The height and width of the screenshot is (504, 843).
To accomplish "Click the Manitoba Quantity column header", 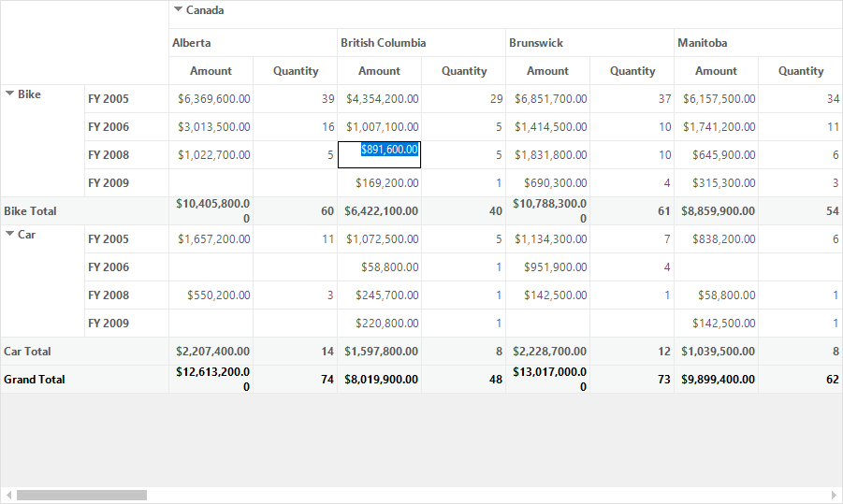I will pyautogui.click(x=801, y=71).
